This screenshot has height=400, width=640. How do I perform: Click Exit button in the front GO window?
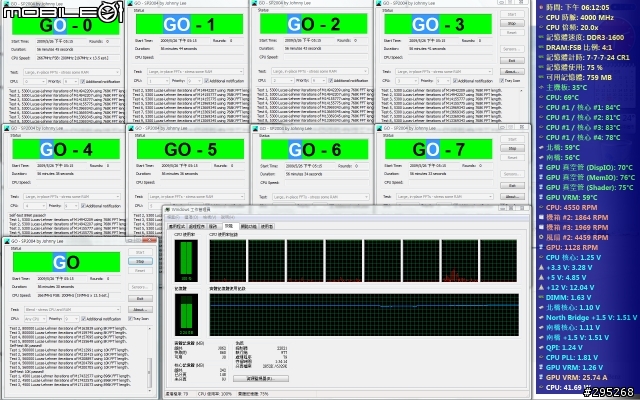coord(140,299)
